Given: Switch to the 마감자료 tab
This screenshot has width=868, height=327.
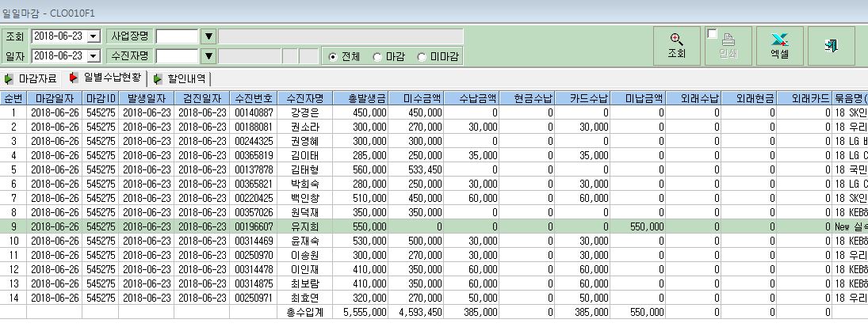Looking at the screenshot, I should (31, 78).
